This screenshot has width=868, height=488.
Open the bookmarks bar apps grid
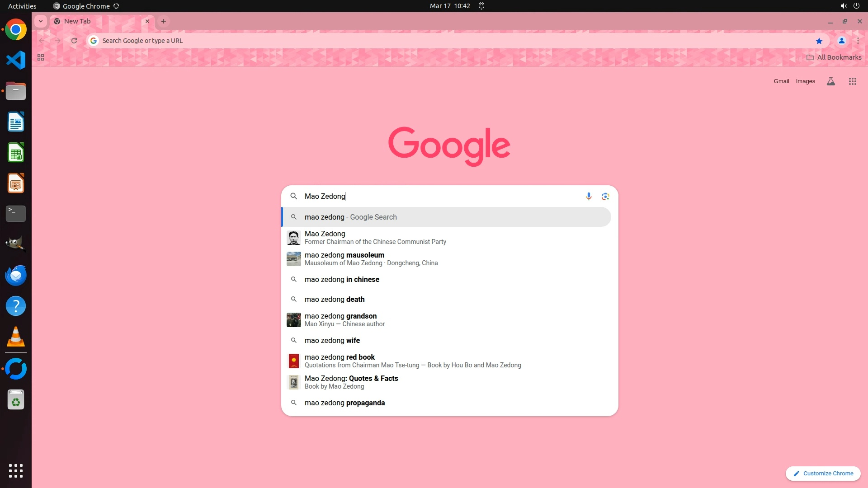pos(41,57)
